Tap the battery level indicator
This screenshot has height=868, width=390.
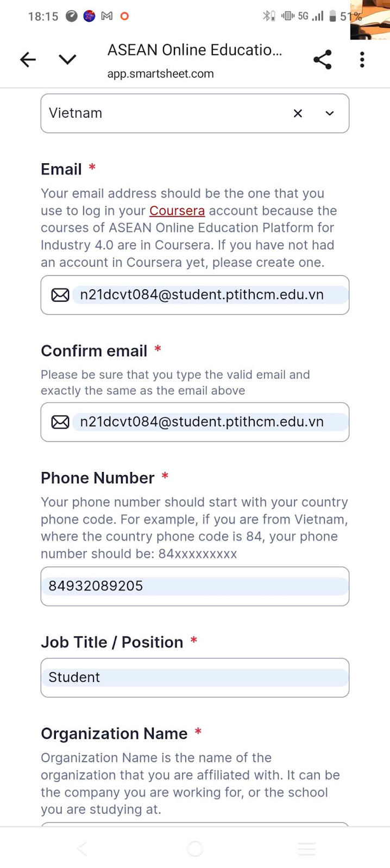[x=333, y=16]
